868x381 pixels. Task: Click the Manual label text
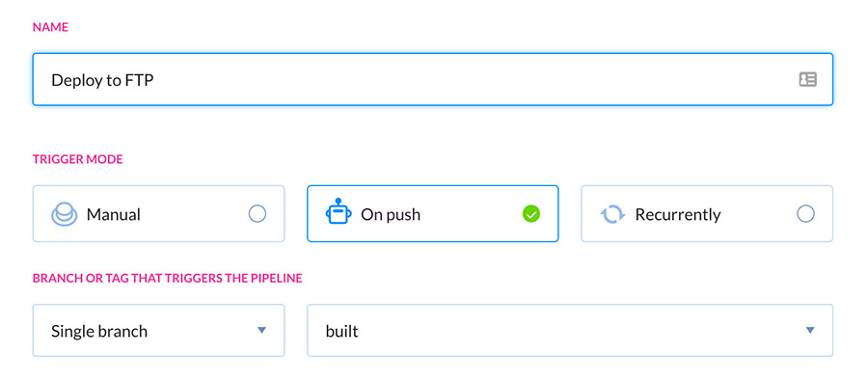(114, 214)
